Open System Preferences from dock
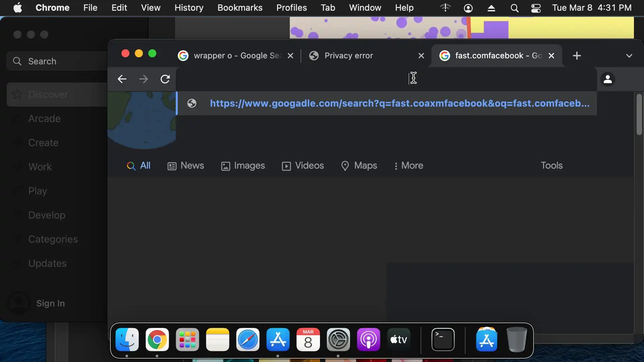The width and height of the screenshot is (644, 362). click(338, 340)
